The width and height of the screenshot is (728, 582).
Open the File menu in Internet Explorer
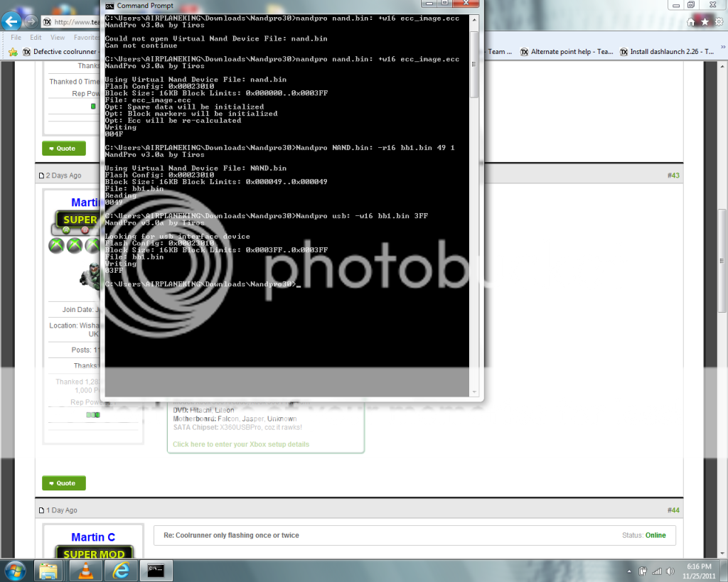pos(16,38)
